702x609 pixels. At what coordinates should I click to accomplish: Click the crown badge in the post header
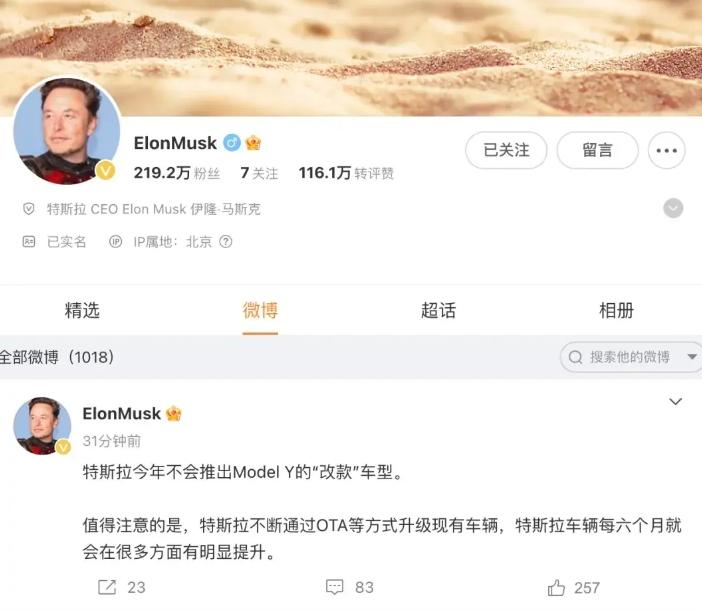pos(174,413)
